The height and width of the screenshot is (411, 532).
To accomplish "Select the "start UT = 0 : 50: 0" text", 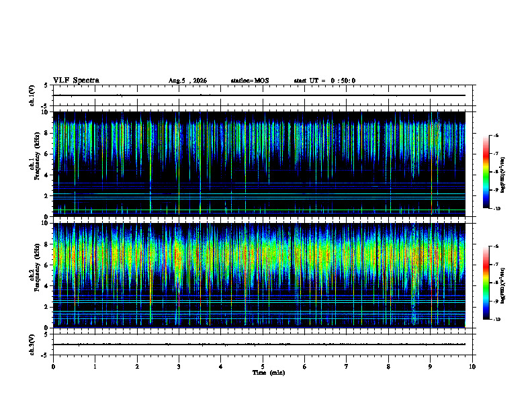I will pos(324,81).
